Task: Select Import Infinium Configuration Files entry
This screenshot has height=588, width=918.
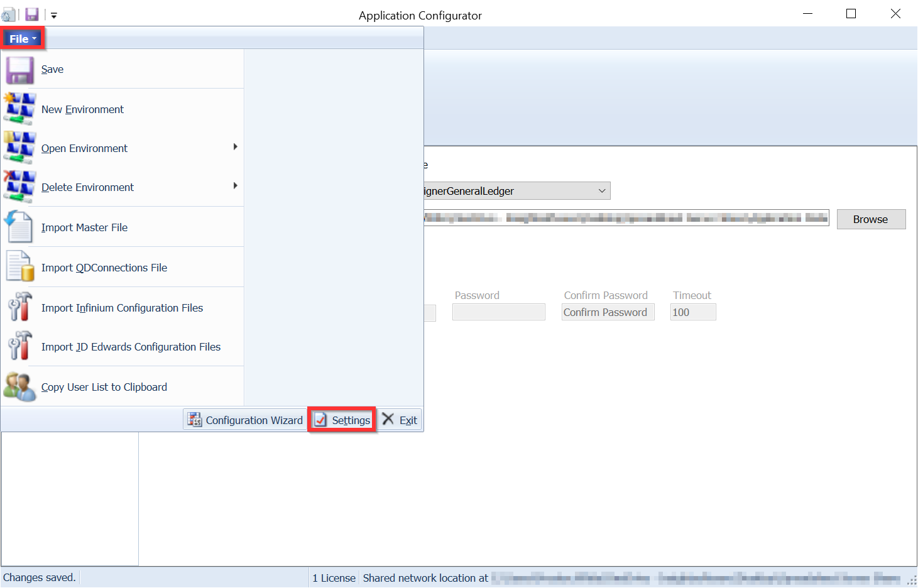Action: pyautogui.click(x=123, y=308)
